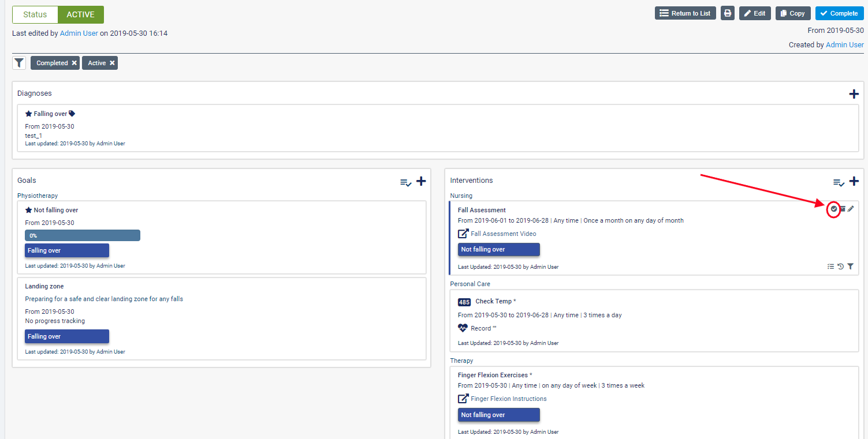Open Fall Assessment history clock icon
Viewport: 868px width, 439px height.
tap(841, 267)
